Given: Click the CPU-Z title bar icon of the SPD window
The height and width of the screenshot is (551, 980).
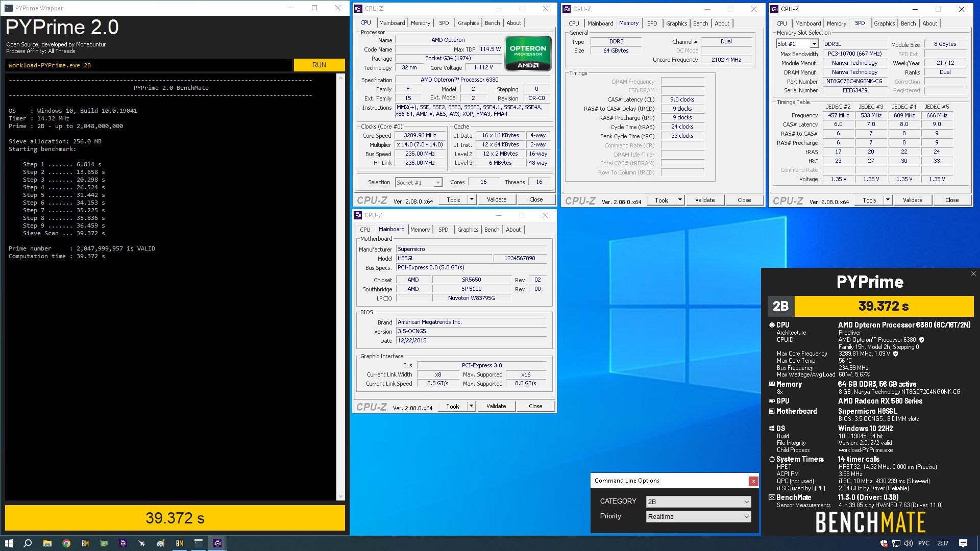Looking at the screenshot, I should tap(774, 9).
